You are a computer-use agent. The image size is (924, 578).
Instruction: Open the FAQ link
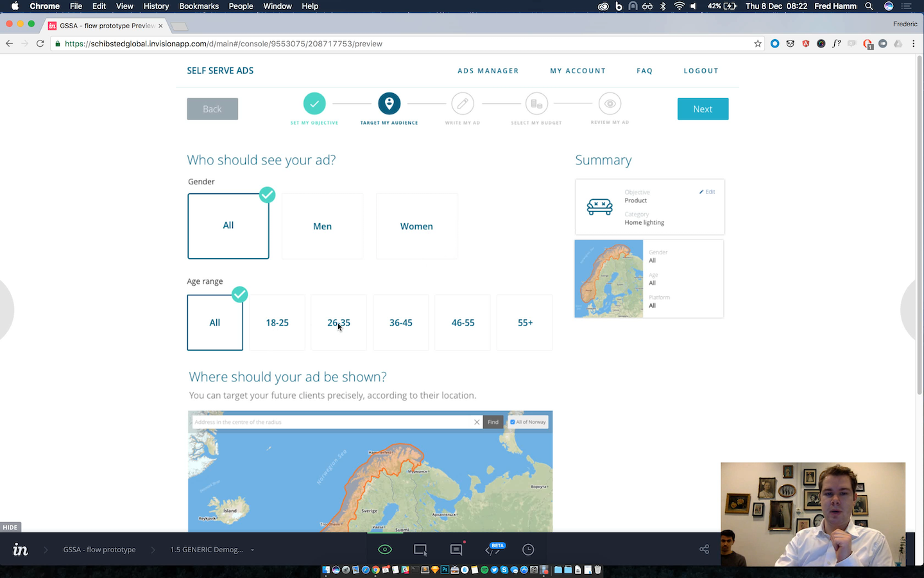(x=644, y=71)
